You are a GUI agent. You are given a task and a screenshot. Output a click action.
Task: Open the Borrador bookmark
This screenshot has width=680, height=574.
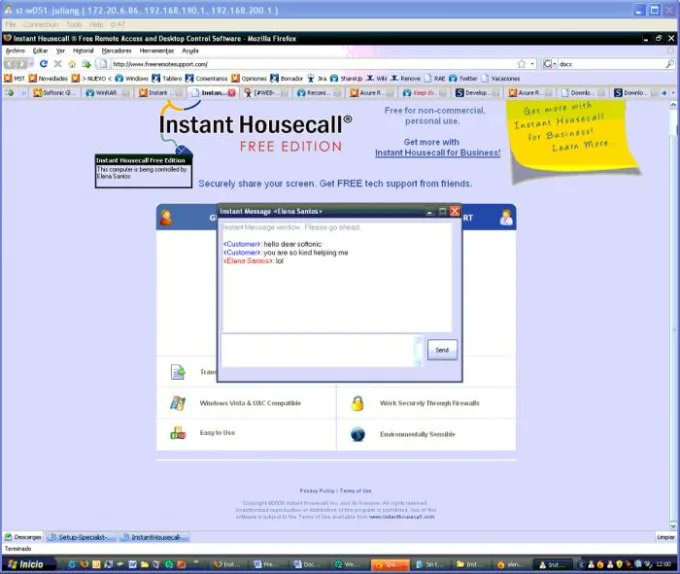(287, 78)
